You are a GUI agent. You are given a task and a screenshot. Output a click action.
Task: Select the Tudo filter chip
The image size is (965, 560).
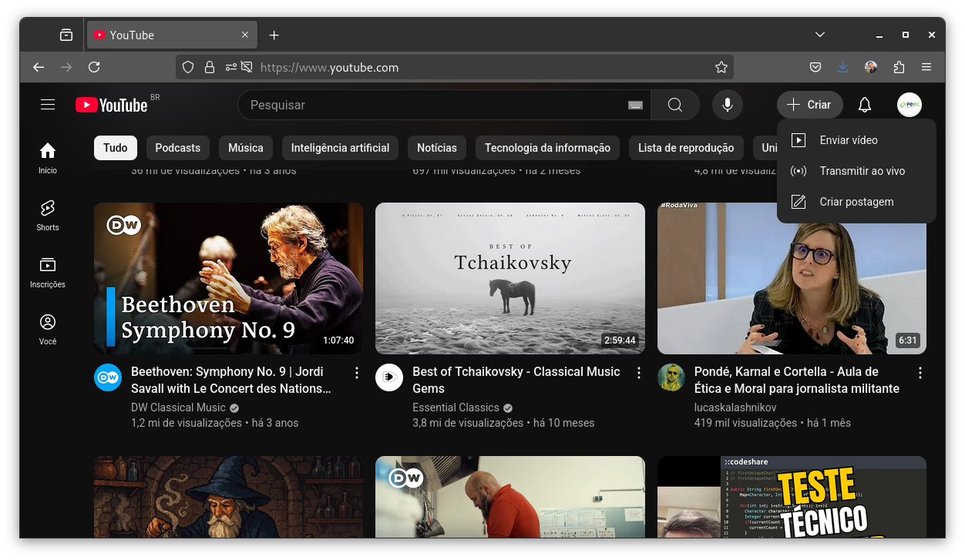point(116,148)
